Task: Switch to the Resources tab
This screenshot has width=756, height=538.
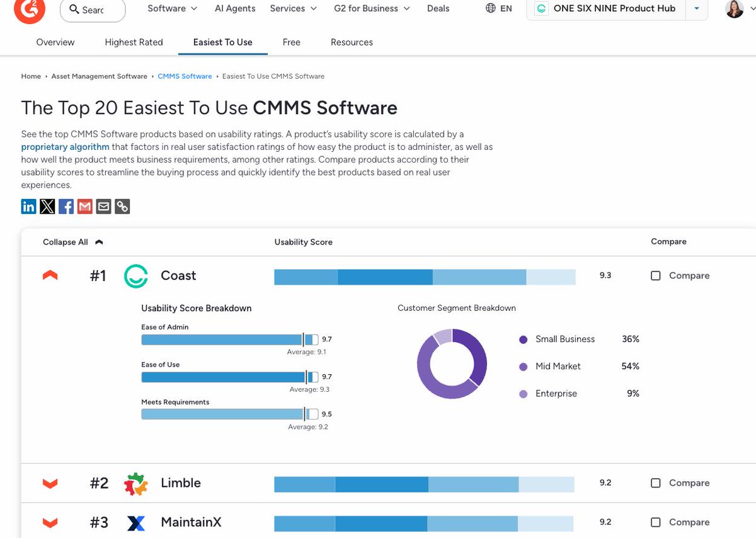Action: (352, 42)
